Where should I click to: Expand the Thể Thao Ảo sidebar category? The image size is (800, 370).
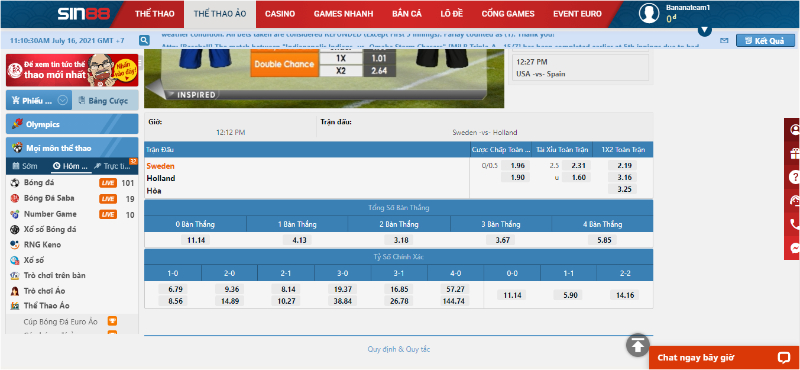pyautogui.click(x=47, y=306)
